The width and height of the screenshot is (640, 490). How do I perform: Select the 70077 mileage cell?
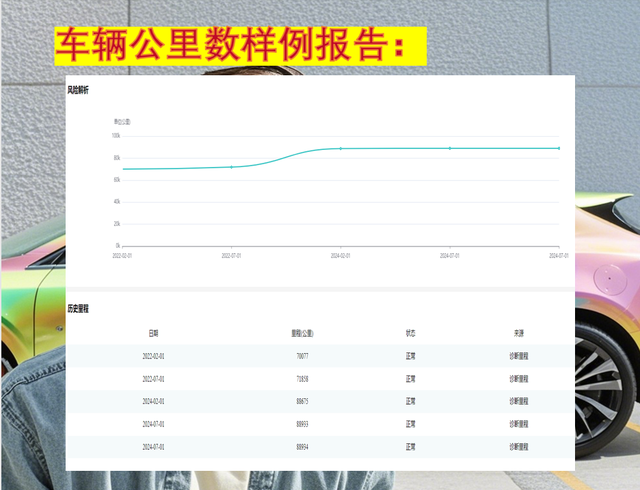(302, 356)
